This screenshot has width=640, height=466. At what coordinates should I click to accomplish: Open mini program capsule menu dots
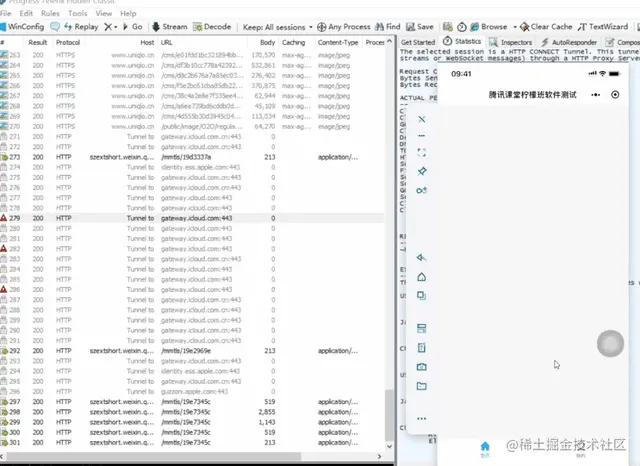click(x=596, y=95)
